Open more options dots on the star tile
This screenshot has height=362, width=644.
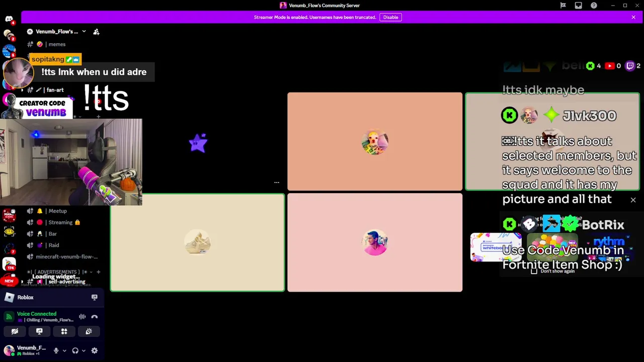tap(277, 183)
